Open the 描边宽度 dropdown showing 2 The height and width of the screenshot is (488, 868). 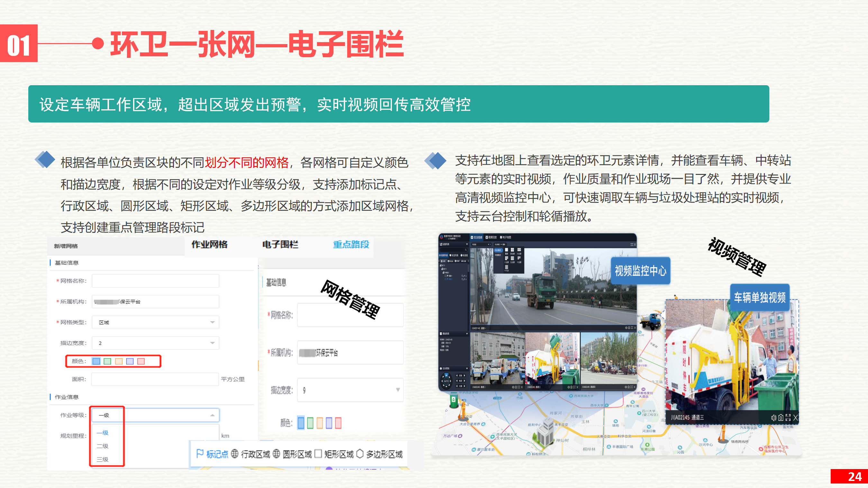pos(155,343)
